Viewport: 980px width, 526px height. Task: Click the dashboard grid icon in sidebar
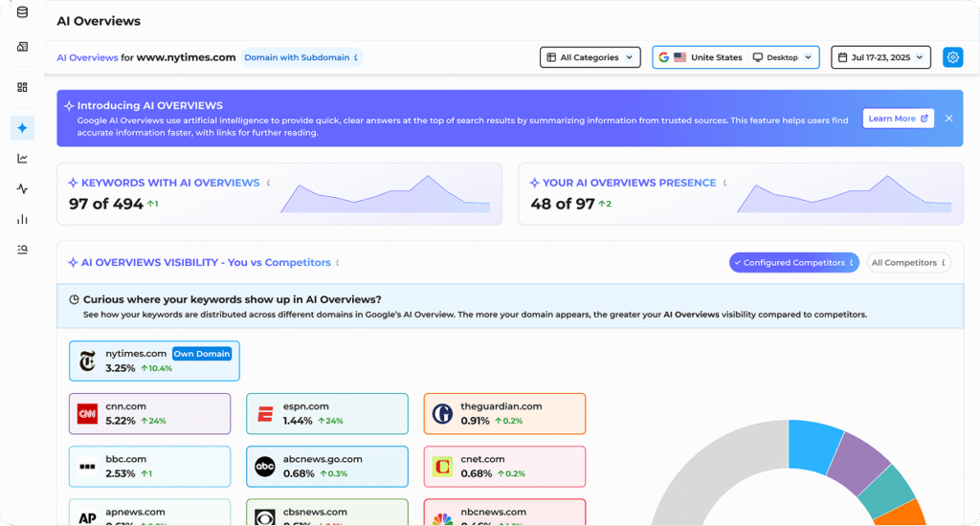click(x=22, y=87)
